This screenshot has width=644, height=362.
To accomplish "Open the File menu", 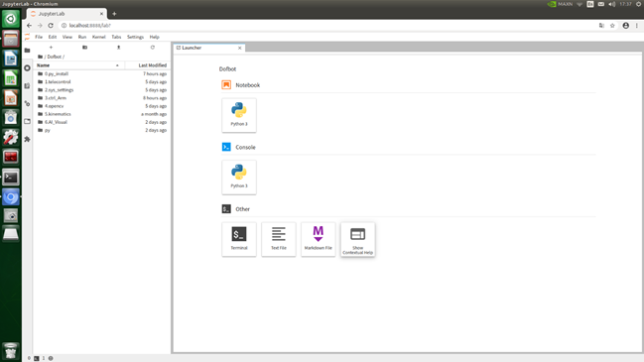I will (x=39, y=37).
